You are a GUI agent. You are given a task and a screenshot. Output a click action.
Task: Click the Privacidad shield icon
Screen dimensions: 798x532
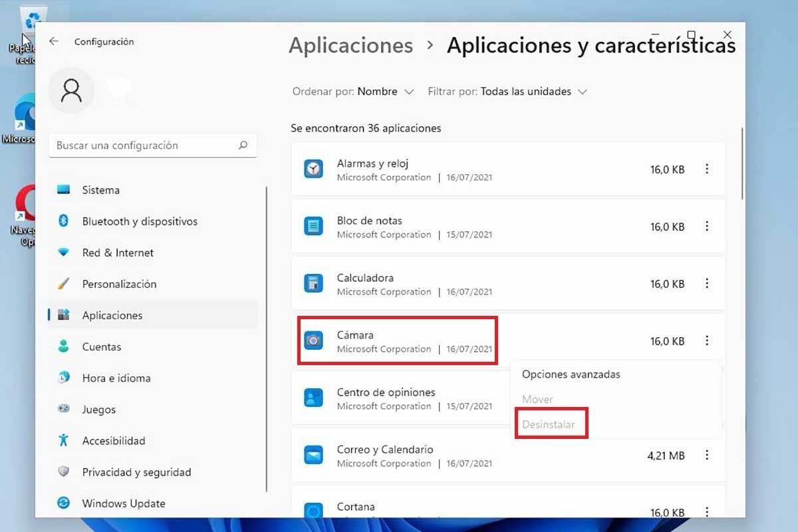pos(64,471)
